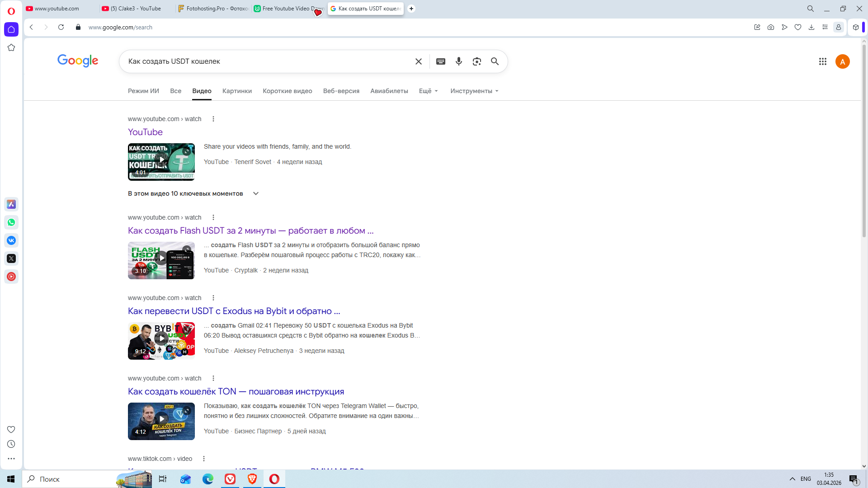Open the "Инструменты" tools dropdown

(x=474, y=91)
